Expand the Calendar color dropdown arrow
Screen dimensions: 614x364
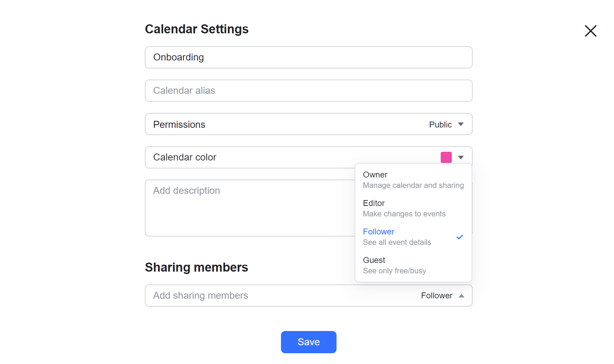pos(461,157)
